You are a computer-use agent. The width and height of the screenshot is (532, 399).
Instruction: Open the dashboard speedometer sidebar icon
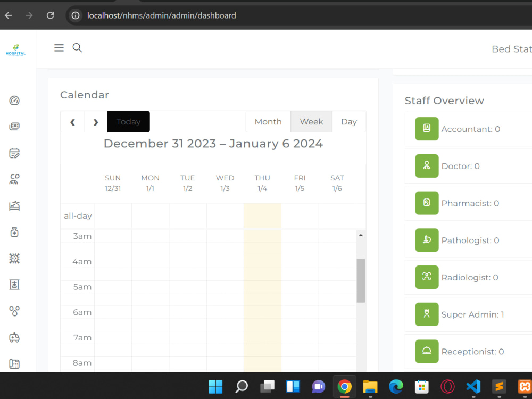pyautogui.click(x=14, y=101)
